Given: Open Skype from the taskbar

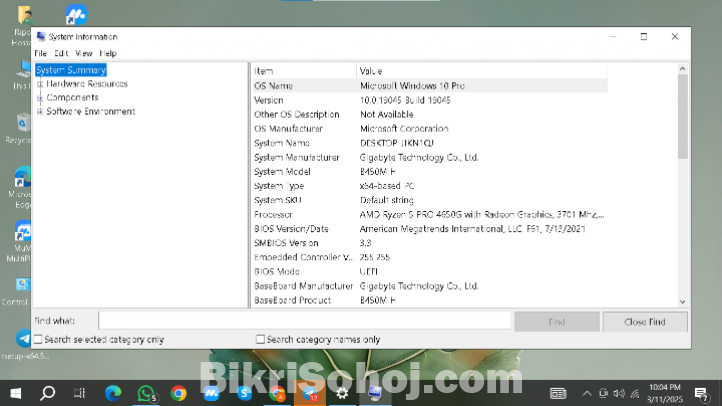Looking at the screenshot, I should (244, 394).
